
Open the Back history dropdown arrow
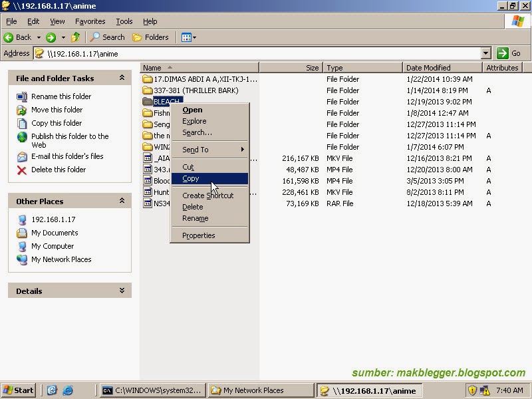click(39, 37)
